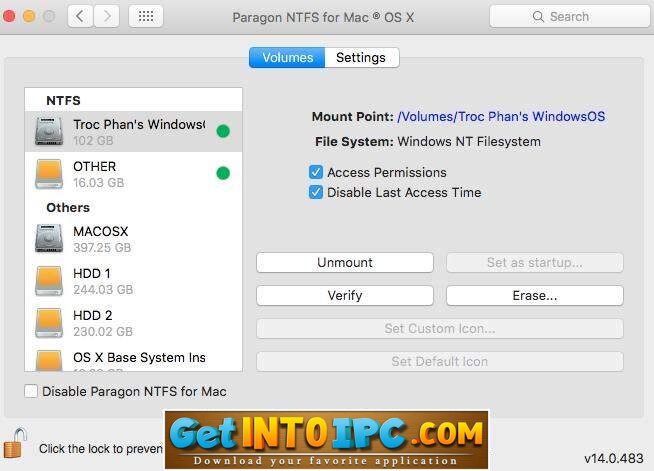The width and height of the screenshot is (654, 471).
Task: Click the orange OTHER drive icon
Action: [49, 174]
